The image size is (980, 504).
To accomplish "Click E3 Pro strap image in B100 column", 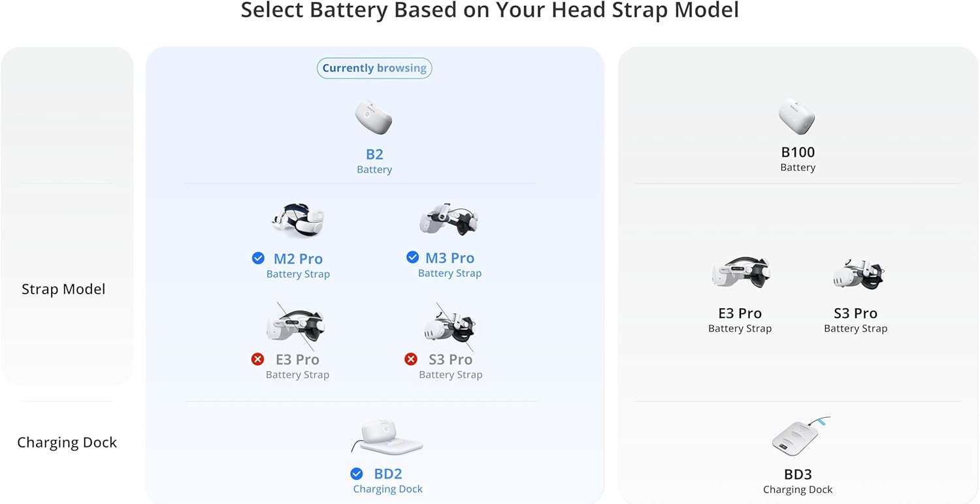I will (x=740, y=273).
